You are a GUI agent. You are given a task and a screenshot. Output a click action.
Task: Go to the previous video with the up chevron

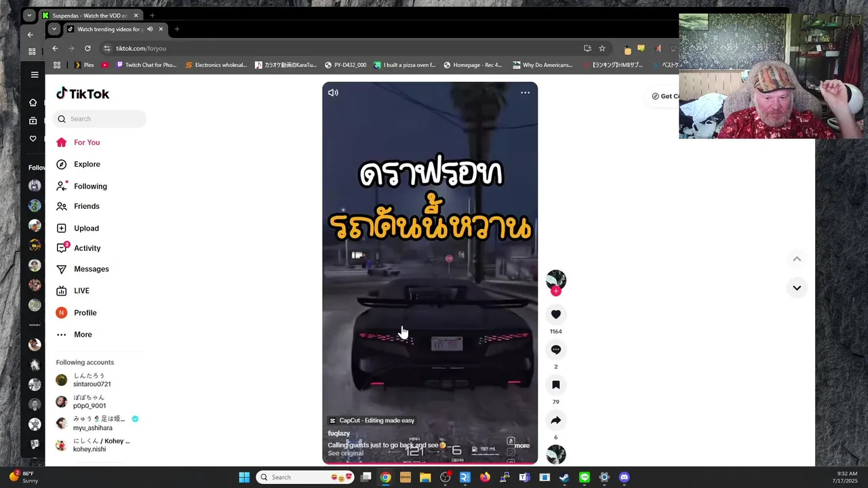[797, 259]
